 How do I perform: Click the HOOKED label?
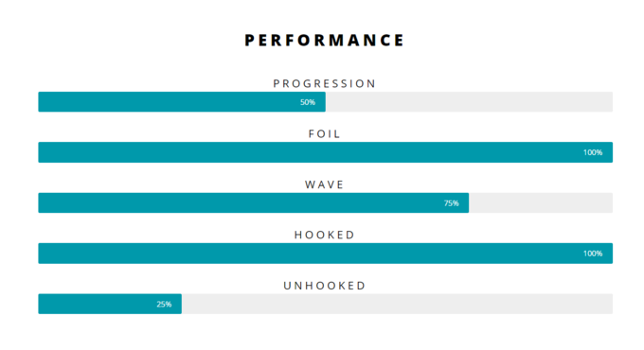tap(325, 236)
